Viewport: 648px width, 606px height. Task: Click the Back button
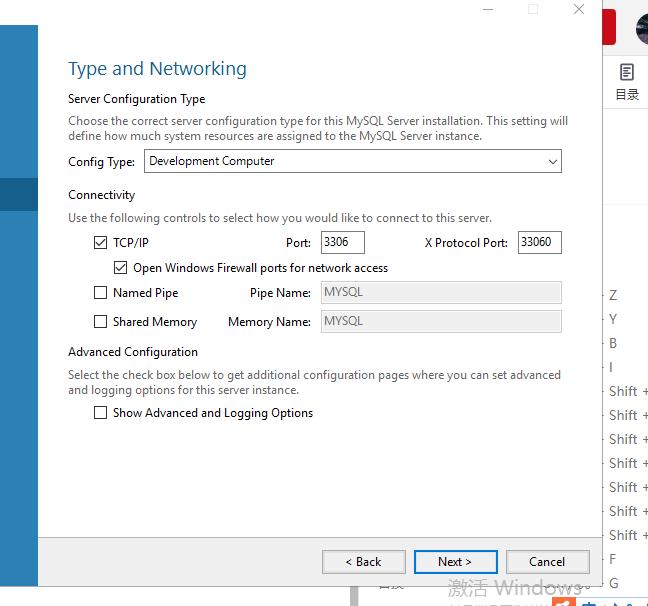pos(364,562)
